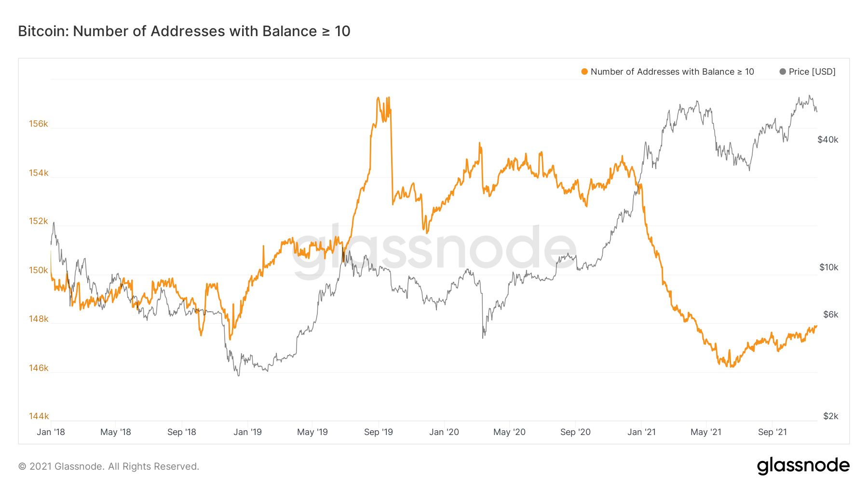Click the May '20 date tick label
The image size is (868, 488).
coord(509,432)
